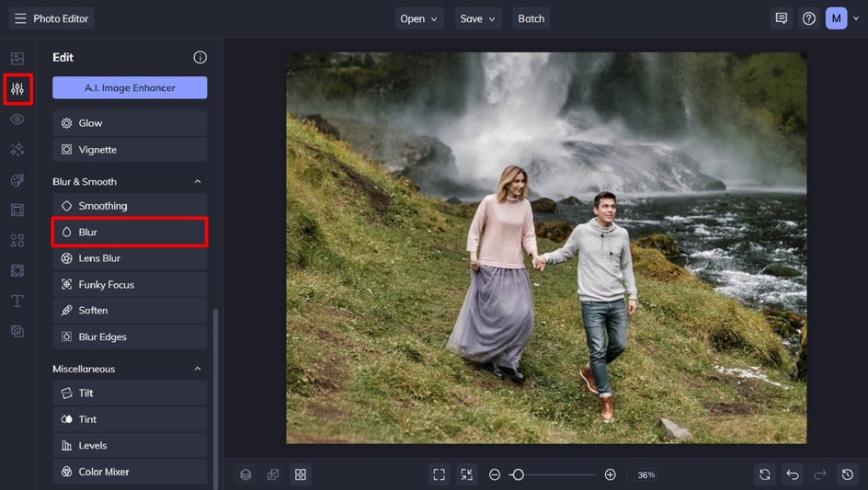Expand the Open dropdown menu

[x=418, y=18]
